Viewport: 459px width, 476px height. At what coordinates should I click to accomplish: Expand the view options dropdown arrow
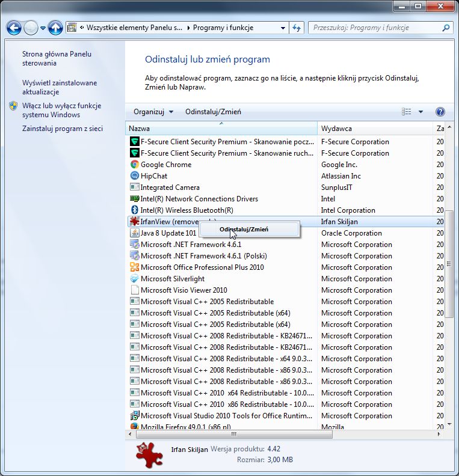(420, 112)
